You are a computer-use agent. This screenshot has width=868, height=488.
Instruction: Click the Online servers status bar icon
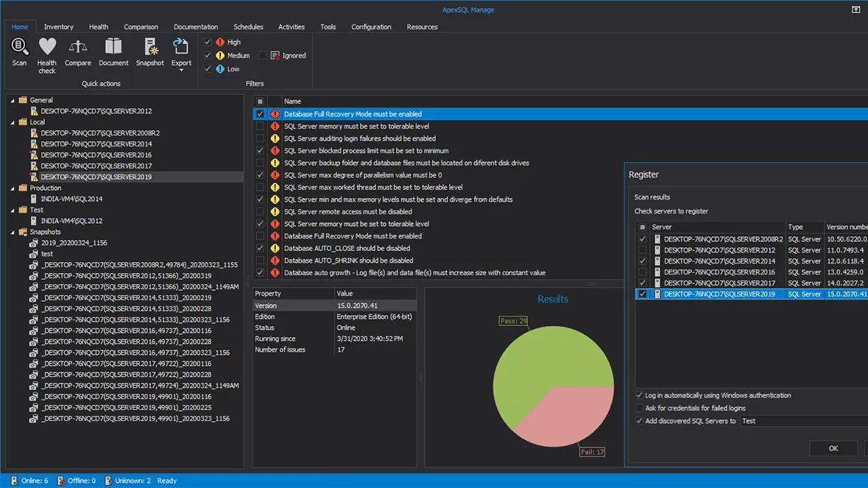(x=13, y=481)
